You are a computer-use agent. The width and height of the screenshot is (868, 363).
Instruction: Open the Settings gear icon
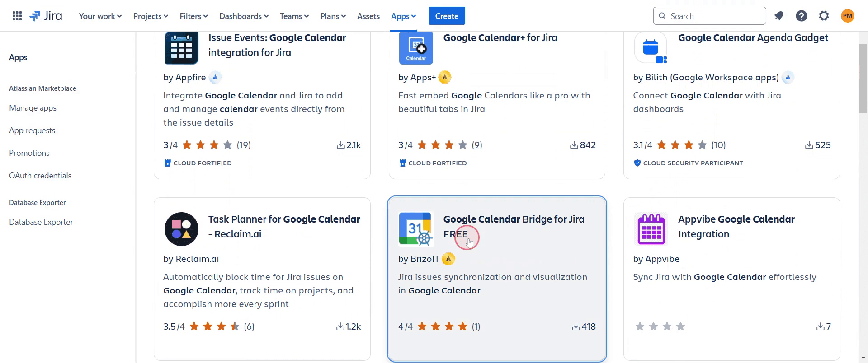824,16
